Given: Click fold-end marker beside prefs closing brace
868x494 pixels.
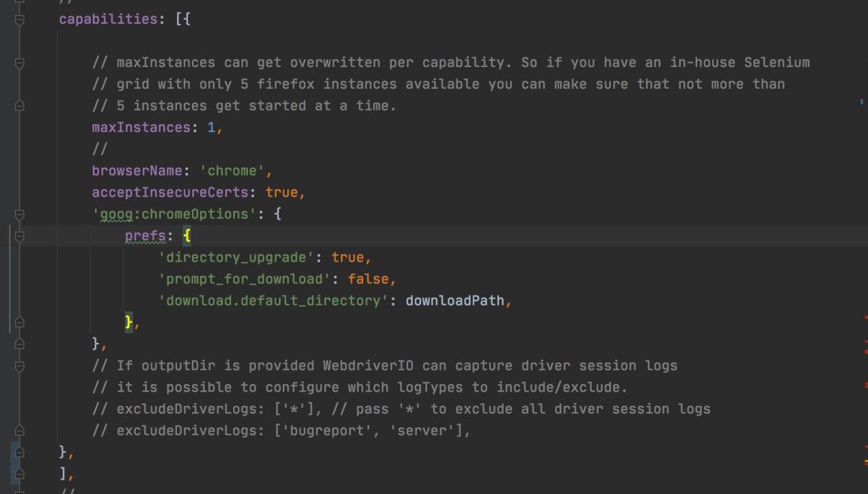Looking at the screenshot, I should (19, 323).
